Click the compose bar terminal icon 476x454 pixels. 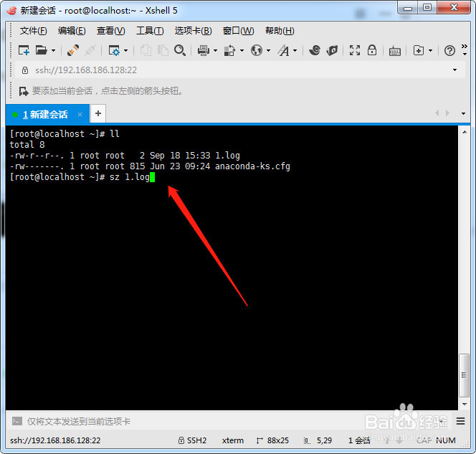point(16,421)
